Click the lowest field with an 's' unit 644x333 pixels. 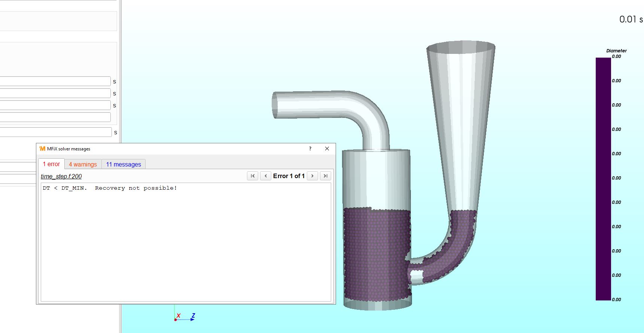pos(56,132)
